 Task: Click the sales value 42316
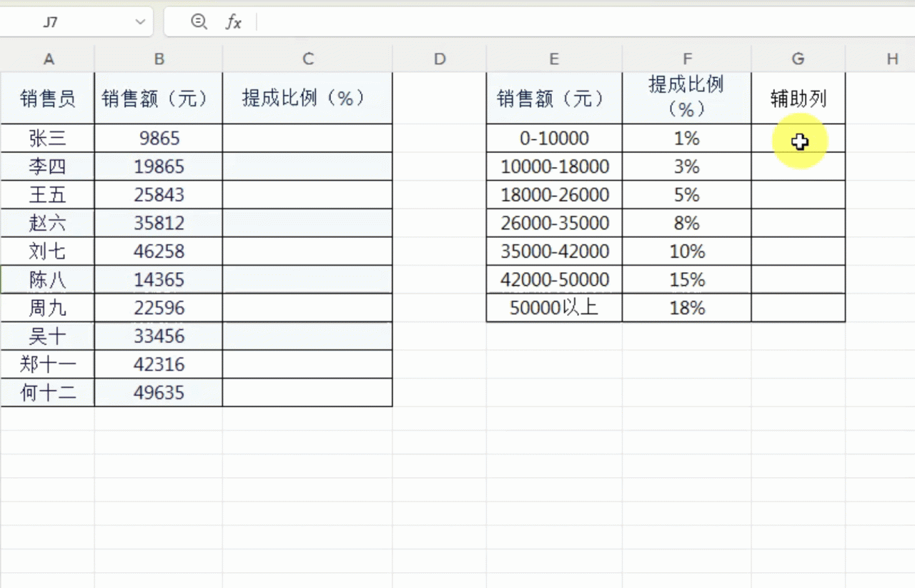159,364
